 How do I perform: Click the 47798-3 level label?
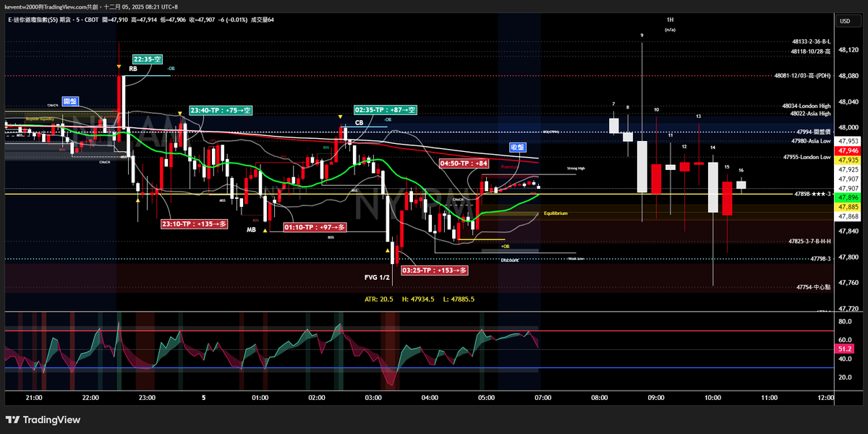821,258
